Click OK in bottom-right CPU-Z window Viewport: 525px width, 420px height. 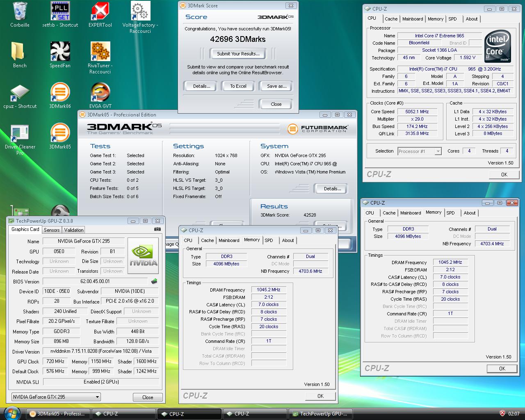502,368
